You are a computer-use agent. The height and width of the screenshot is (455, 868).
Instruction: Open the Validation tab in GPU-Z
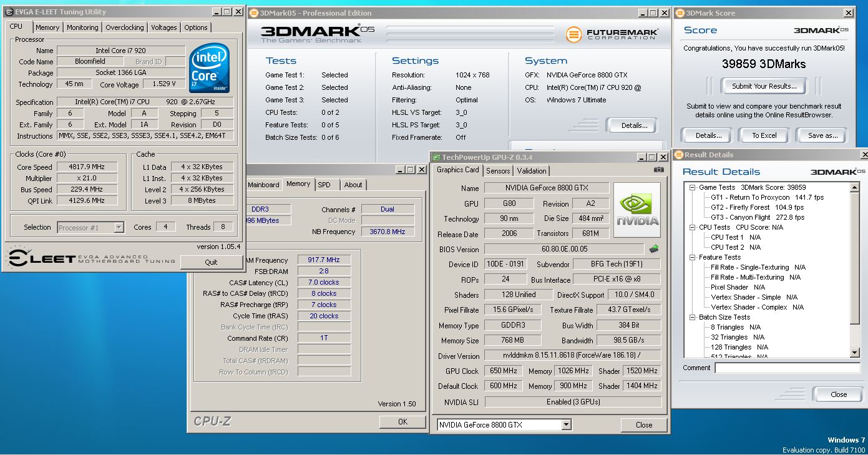(532, 171)
